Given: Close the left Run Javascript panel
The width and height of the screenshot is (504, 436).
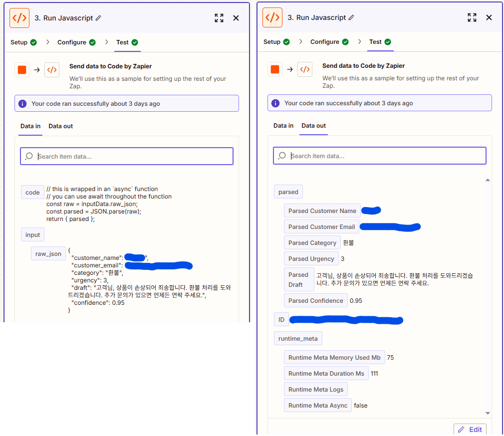Looking at the screenshot, I should pyautogui.click(x=236, y=18).
